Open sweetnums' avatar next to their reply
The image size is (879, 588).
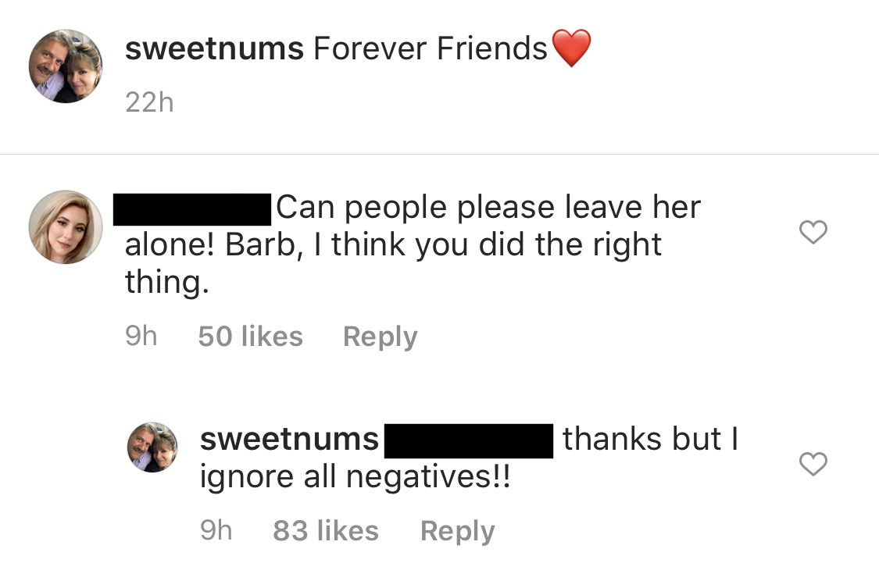pyautogui.click(x=152, y=447)
